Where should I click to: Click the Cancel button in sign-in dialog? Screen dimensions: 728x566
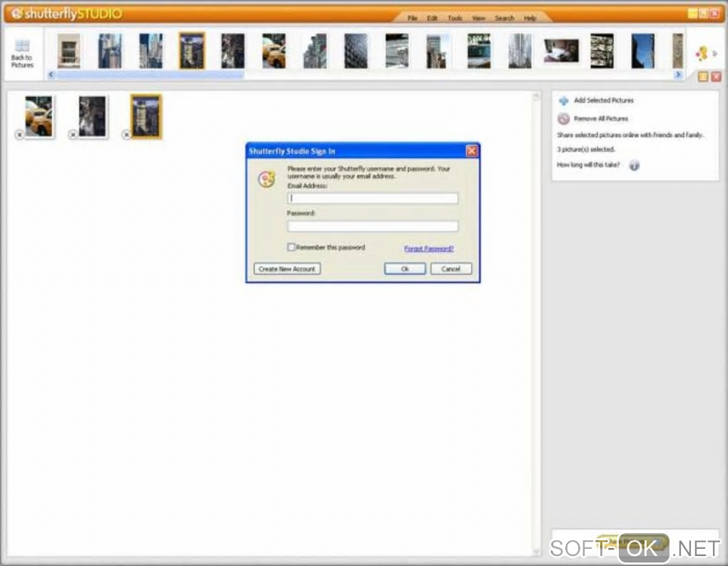click(x=451, y=269)
